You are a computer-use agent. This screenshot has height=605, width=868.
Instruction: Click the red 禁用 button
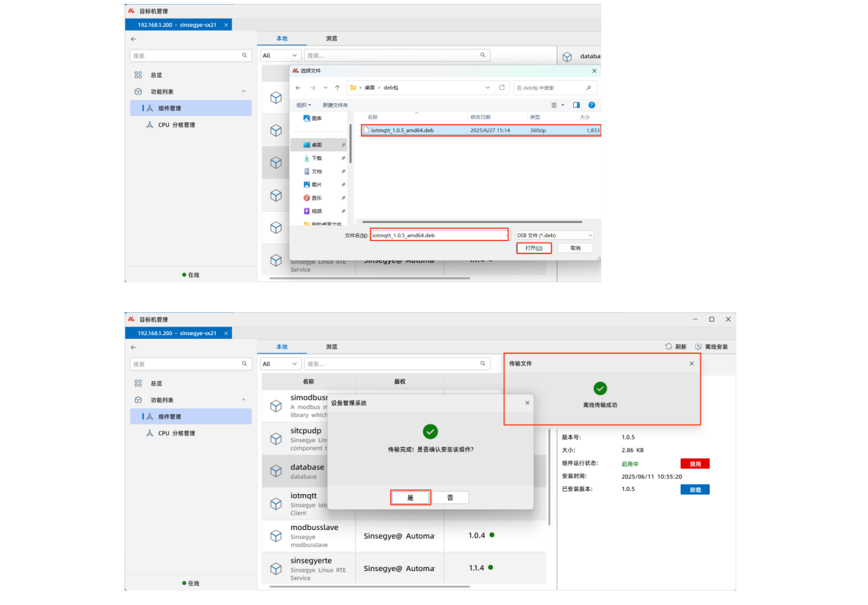(695, 464)
